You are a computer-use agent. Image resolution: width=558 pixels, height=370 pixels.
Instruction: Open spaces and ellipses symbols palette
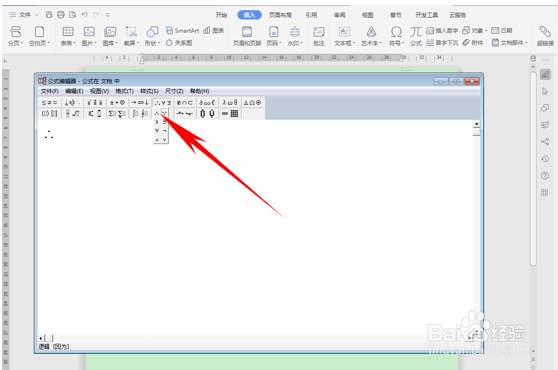click(x=72, y=102)
